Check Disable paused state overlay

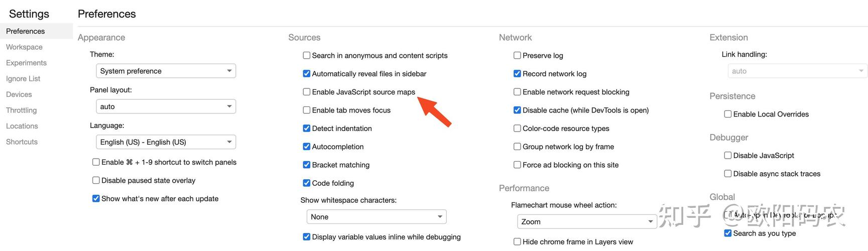point(96,180)
